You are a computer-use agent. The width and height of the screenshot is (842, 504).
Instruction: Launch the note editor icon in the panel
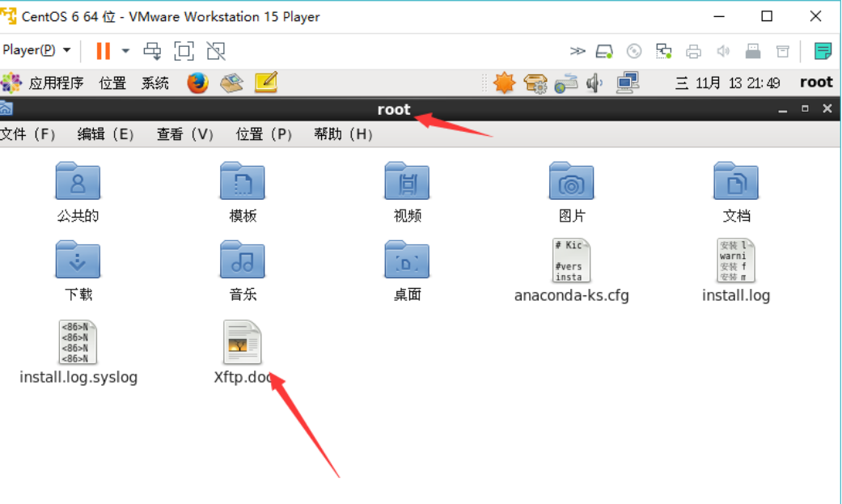266,83
